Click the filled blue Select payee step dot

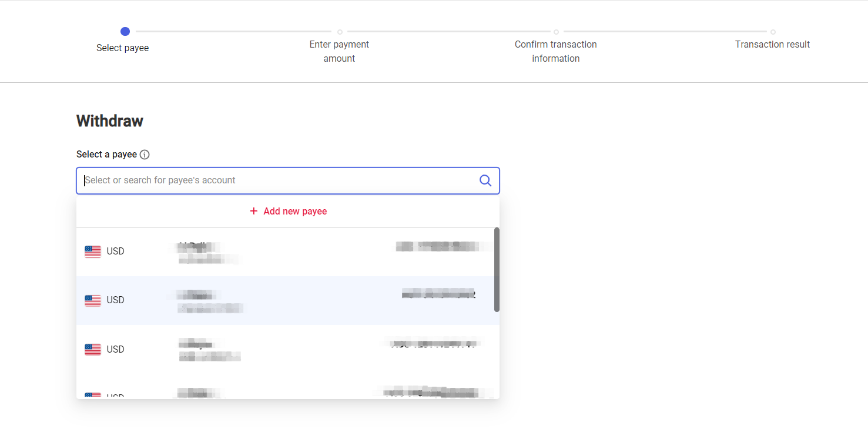pos(125,32)
